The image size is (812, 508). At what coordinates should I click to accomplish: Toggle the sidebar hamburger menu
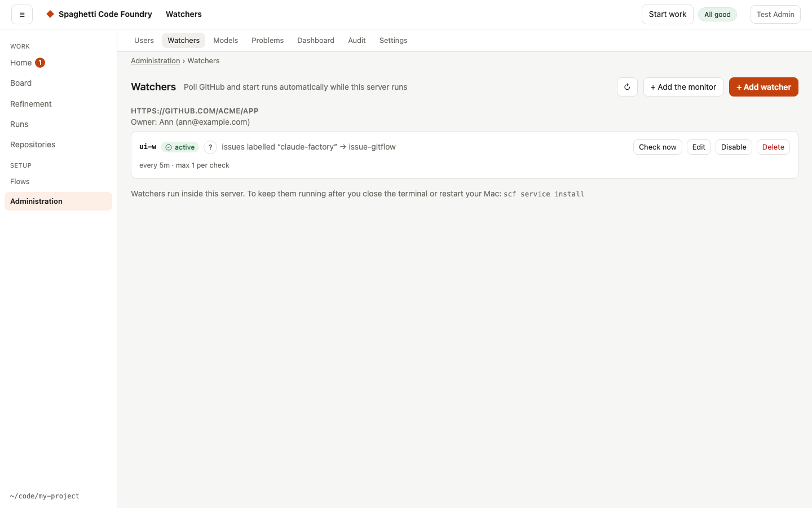pos(22,15)
